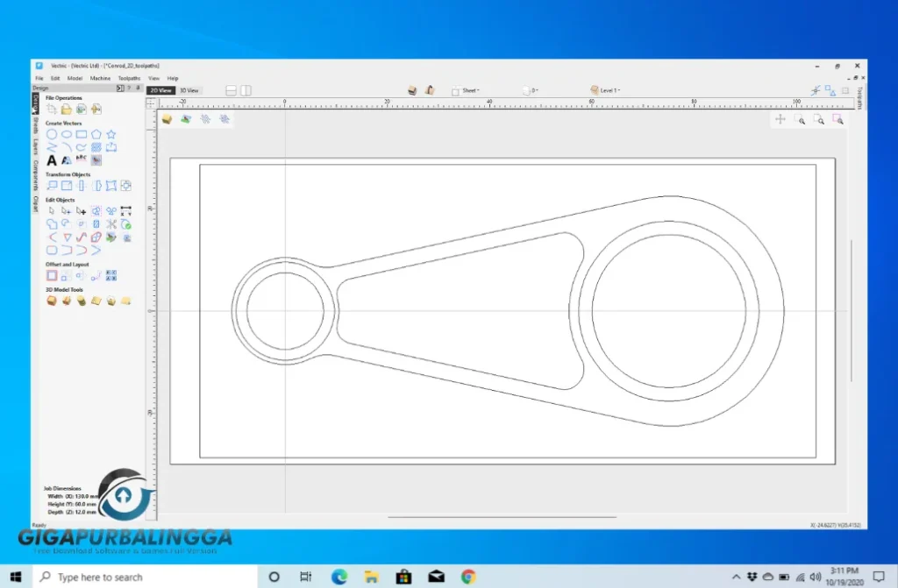Image resolution: width=898 pixels, height=588 pixels.
Task: Select the Draw Star tool
Action: click(111, 134)
